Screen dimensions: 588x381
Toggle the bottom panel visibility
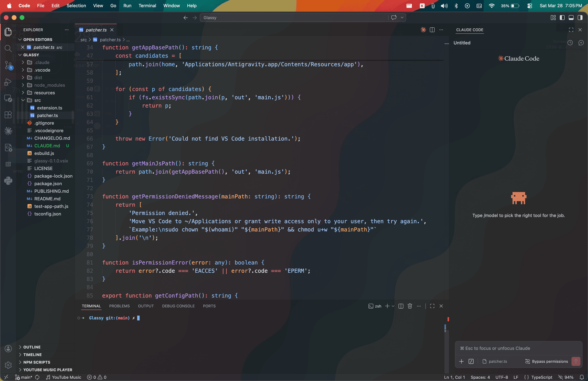pyautogui.click(x=571, y=18)
